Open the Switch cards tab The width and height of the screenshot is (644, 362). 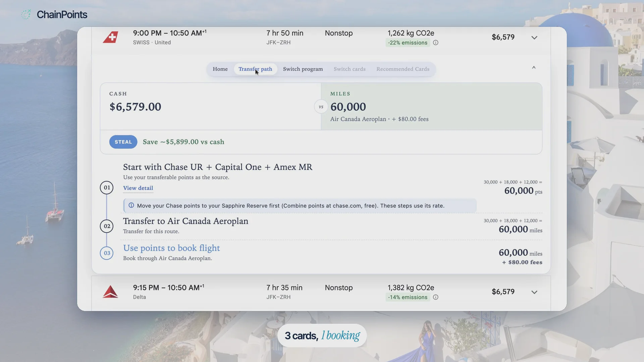pos(350,69)
